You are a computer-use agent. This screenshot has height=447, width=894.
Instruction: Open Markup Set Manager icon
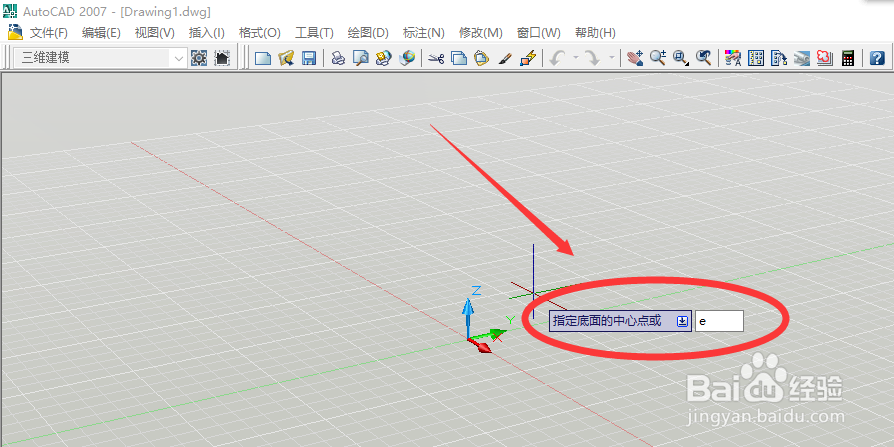click(x=824, y=58)
